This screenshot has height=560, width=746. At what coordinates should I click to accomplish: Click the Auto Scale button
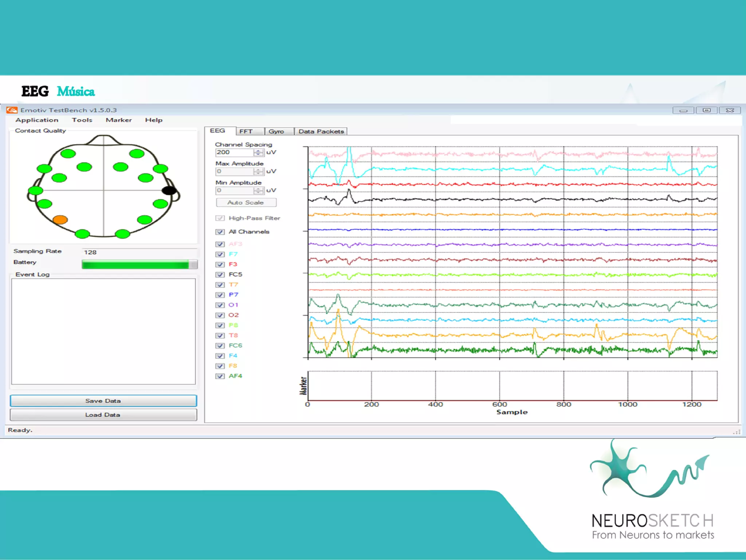[x=246, y=203]
